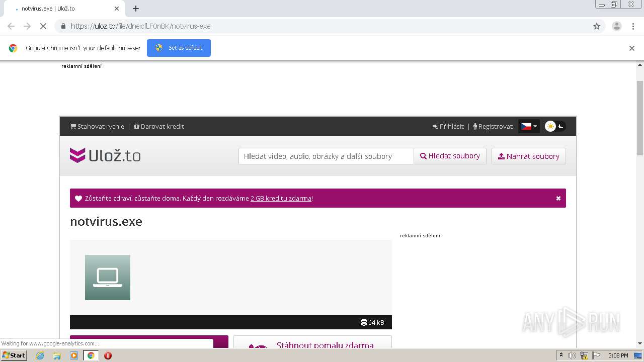Click the 64 kB file size label
Image resolution: width=644 pixels, height=362 pixels.
tap(373, 322)
